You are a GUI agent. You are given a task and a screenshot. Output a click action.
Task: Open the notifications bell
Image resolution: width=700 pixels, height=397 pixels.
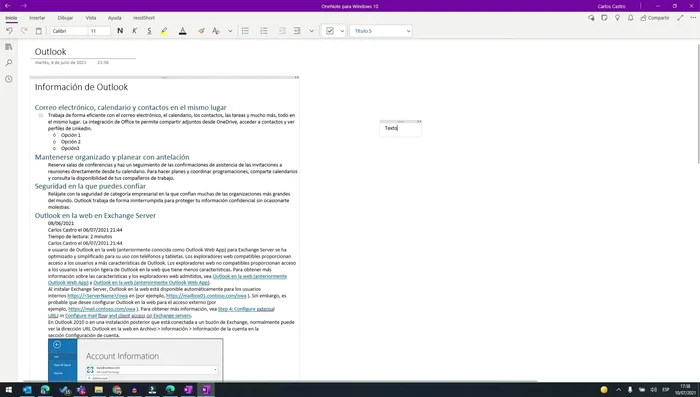click(x=630, y=18)
